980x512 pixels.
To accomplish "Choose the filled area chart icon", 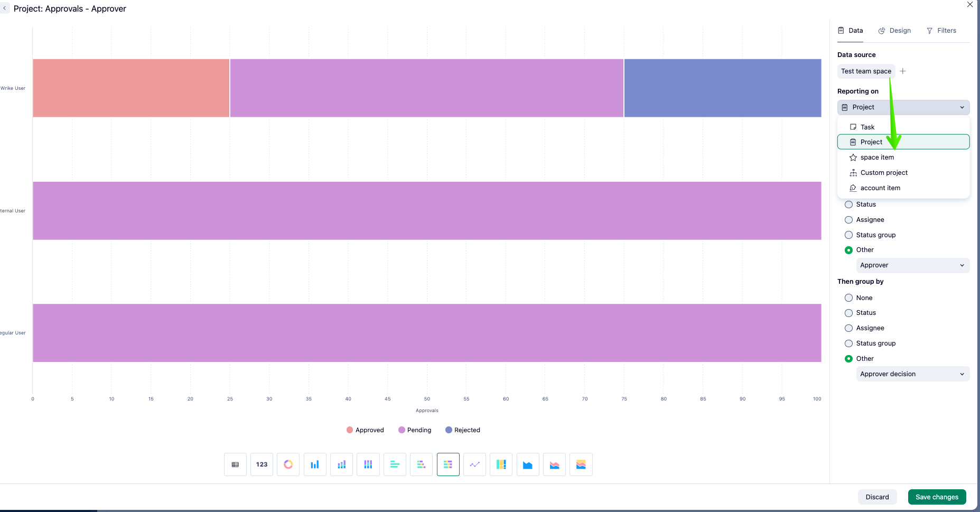I will tap(528, 464).
